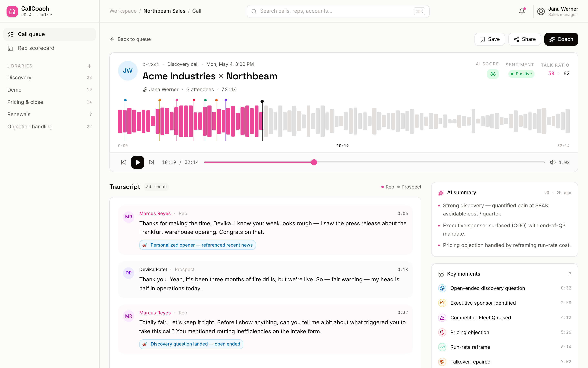
Task: Click the AI score 86 badge
Action: point(493,74)
